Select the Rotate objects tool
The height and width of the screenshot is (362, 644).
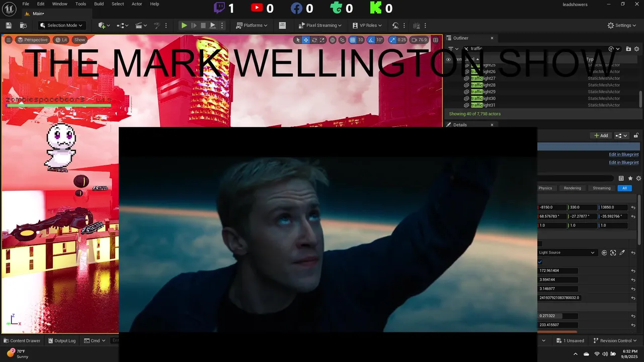(x=314, y=40)
